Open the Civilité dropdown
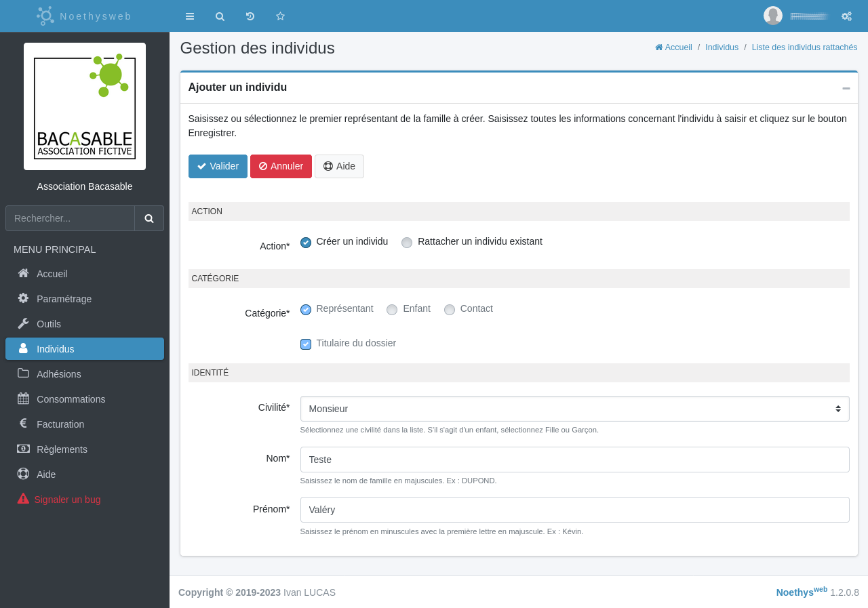The height and width of the screenshot is (608, 868). click(574, 409)
